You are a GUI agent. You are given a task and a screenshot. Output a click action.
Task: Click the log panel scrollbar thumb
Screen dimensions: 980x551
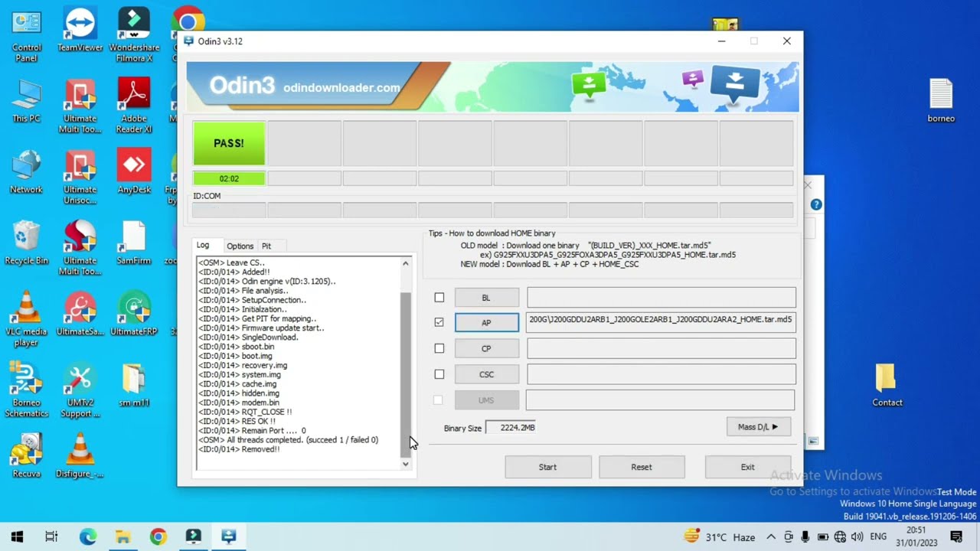pyautogui.click(x=406, y=373)
